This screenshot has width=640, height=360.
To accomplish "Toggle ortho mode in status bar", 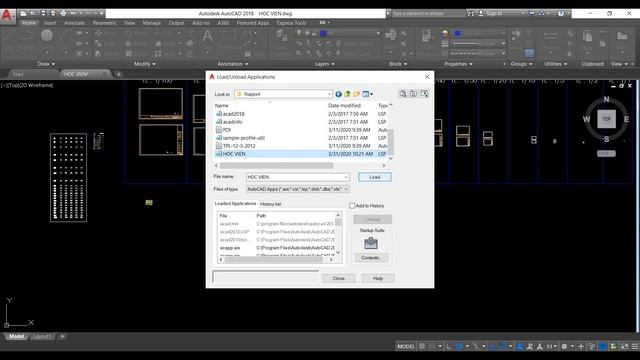I will click(449, 347).
